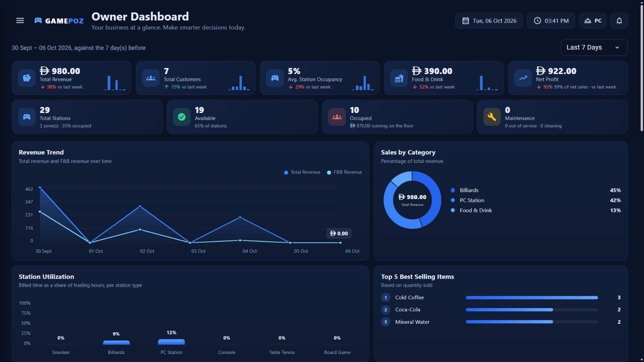
Task: Click the 02 Oct Total Revenue data point
Action: tap(140, 206)
